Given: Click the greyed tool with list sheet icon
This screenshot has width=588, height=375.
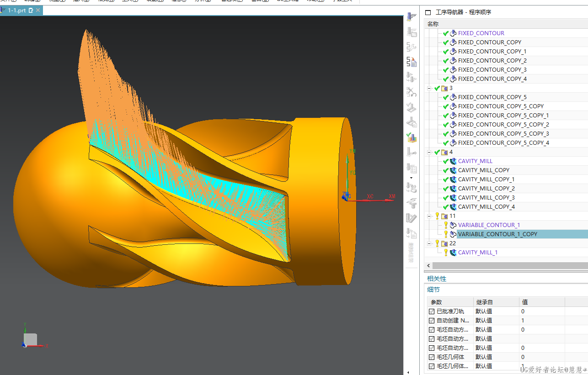Looking at the screenshot, I should point(412,168).
